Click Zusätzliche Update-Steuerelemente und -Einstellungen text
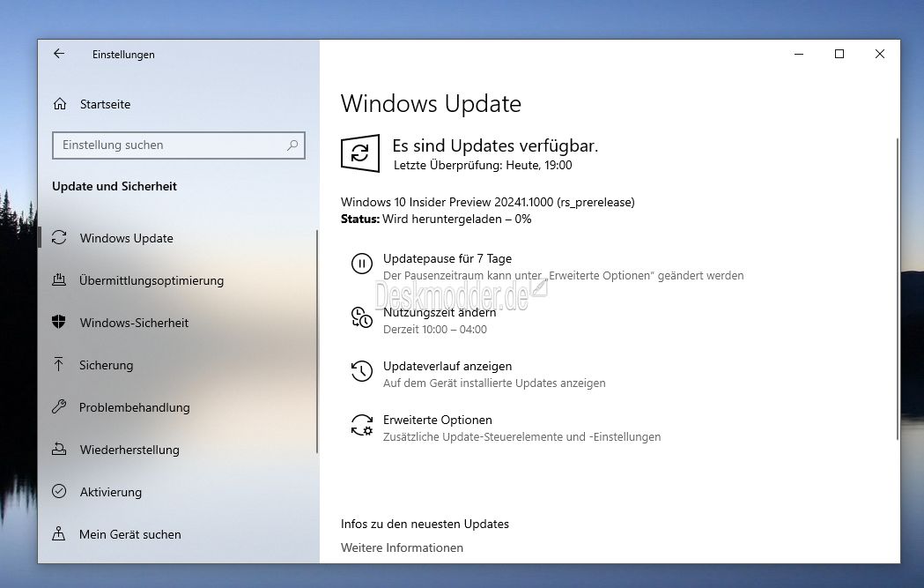This screenshot has height=588, width=924. point(522,437)
